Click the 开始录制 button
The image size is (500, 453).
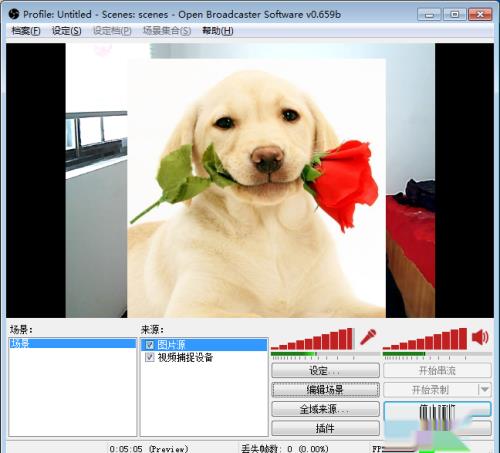[x=431, y=389]
